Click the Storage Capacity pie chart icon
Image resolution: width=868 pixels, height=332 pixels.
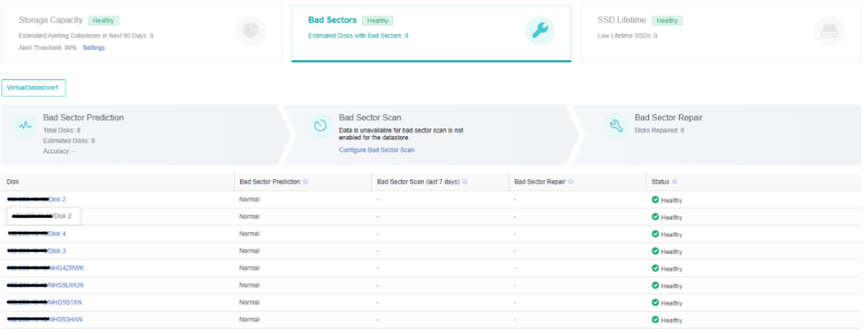(x=250, y=31)
